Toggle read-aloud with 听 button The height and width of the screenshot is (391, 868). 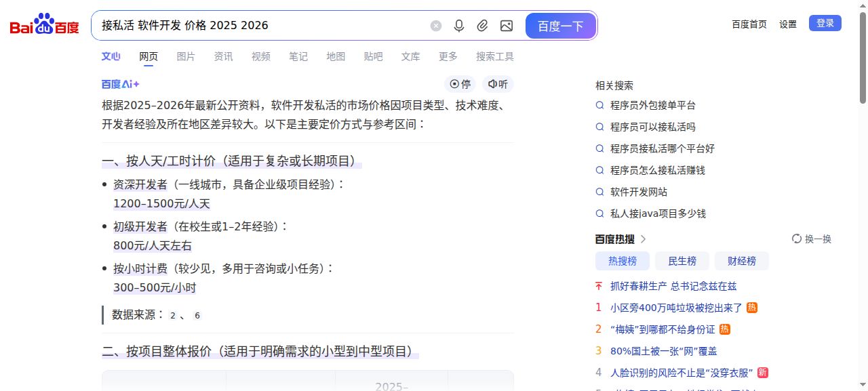point(498,84)
